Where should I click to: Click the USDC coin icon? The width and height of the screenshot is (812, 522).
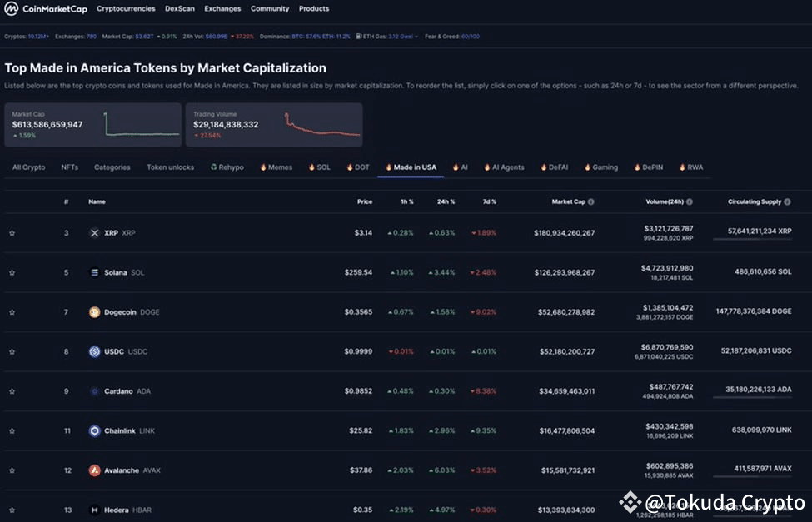(x=93, y=351)
